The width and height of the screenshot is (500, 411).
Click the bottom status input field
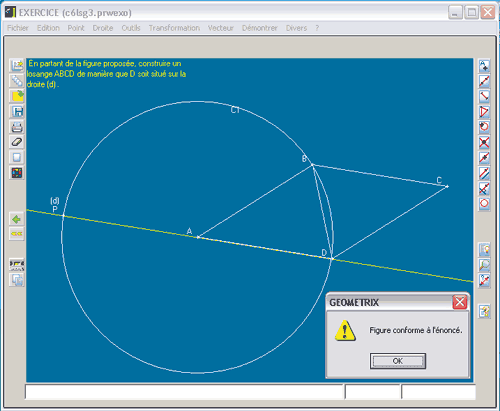coord(184,392)
